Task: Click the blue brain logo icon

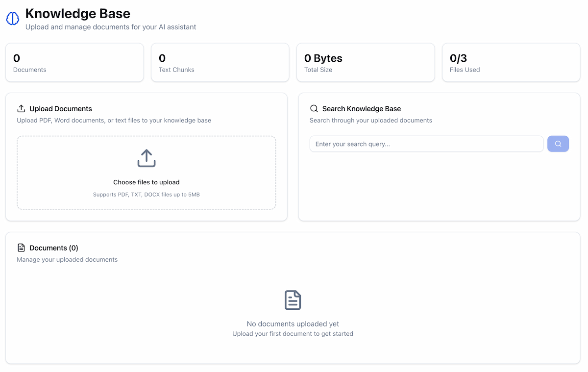Action: [12, 18]
